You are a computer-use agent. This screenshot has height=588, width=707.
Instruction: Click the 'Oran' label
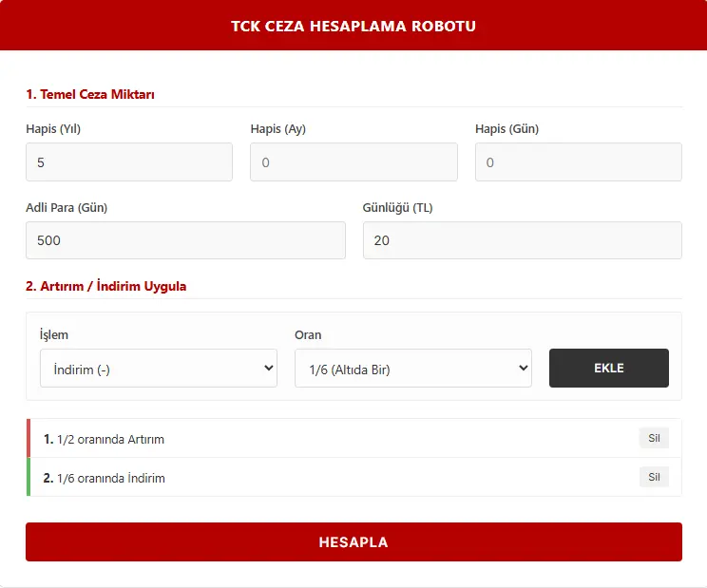coord(308,334)
